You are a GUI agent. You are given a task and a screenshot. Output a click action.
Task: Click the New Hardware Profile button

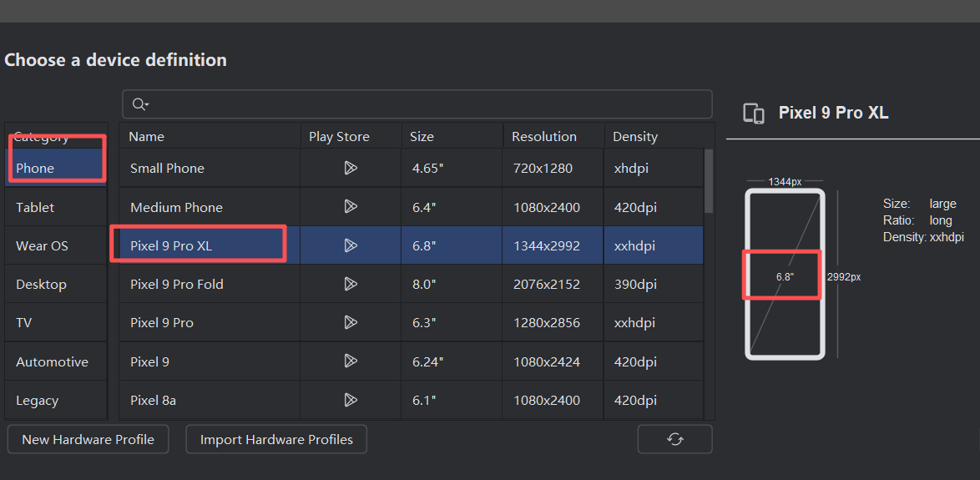88,439
